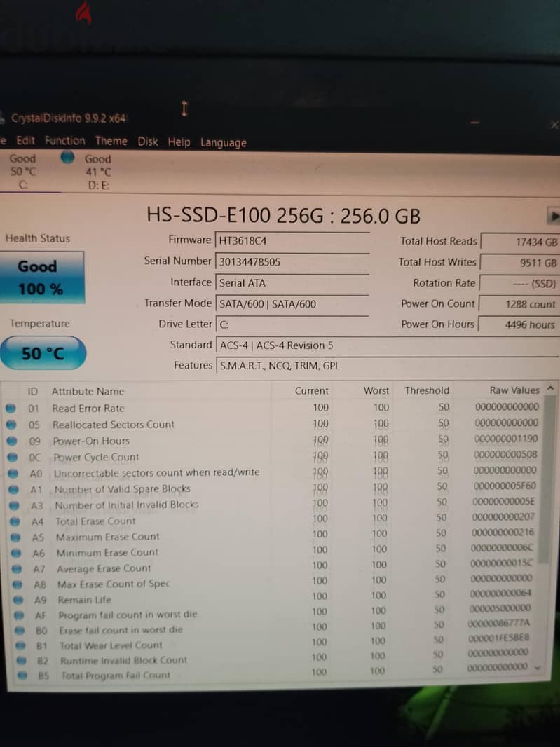Click the Total Host Reads value 17434 GB

(x=520, y=242)
